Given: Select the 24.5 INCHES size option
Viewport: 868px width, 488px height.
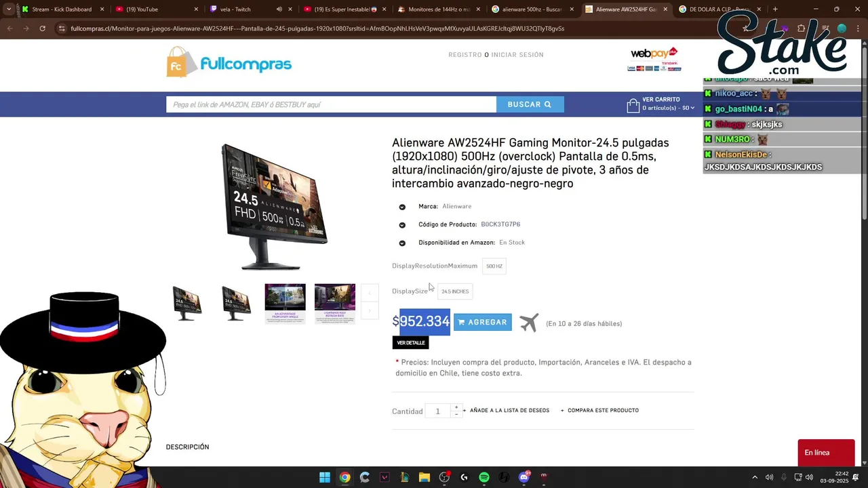Looking at the screenshot, I should [455, 291].
